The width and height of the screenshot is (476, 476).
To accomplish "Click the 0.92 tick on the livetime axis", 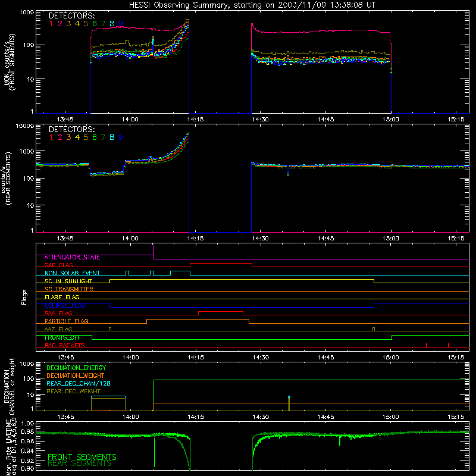I will [x=27, y=461].
